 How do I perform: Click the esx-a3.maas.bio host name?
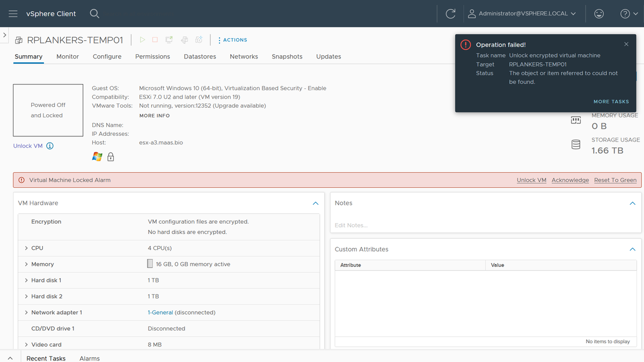161,143
